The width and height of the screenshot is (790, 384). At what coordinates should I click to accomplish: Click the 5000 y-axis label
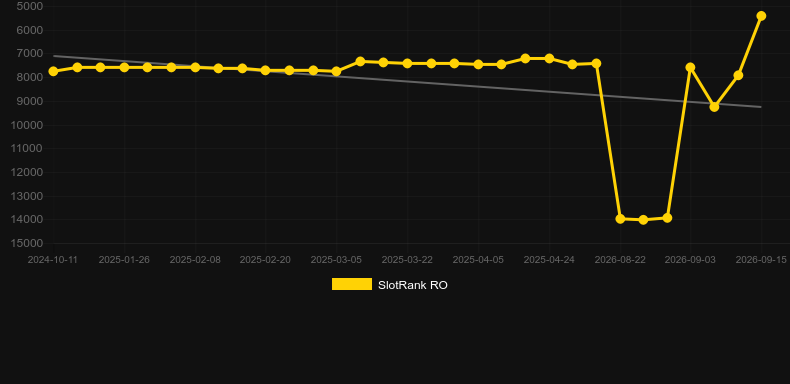pyautogui.click(x=30, y=7)
